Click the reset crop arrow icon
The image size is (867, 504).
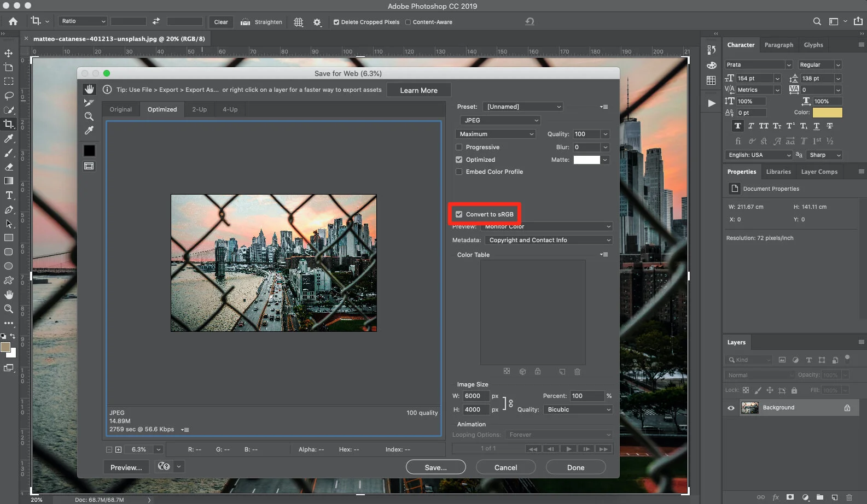coord(529,21)
